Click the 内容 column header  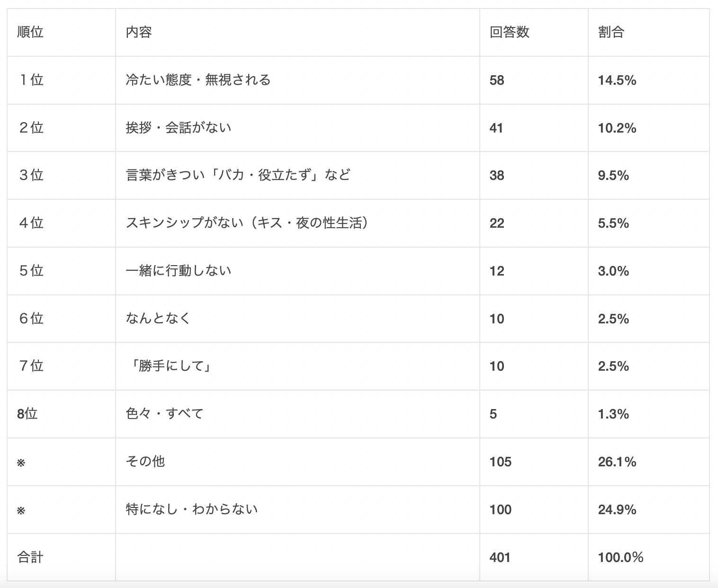(x=139, y=32)
